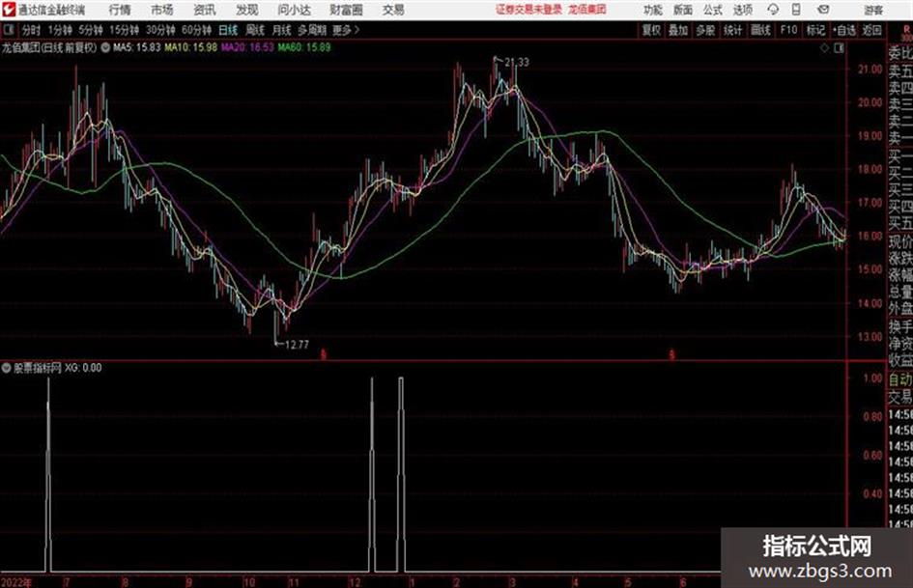Switch to 1分钟 period

[x=59, y=30]
